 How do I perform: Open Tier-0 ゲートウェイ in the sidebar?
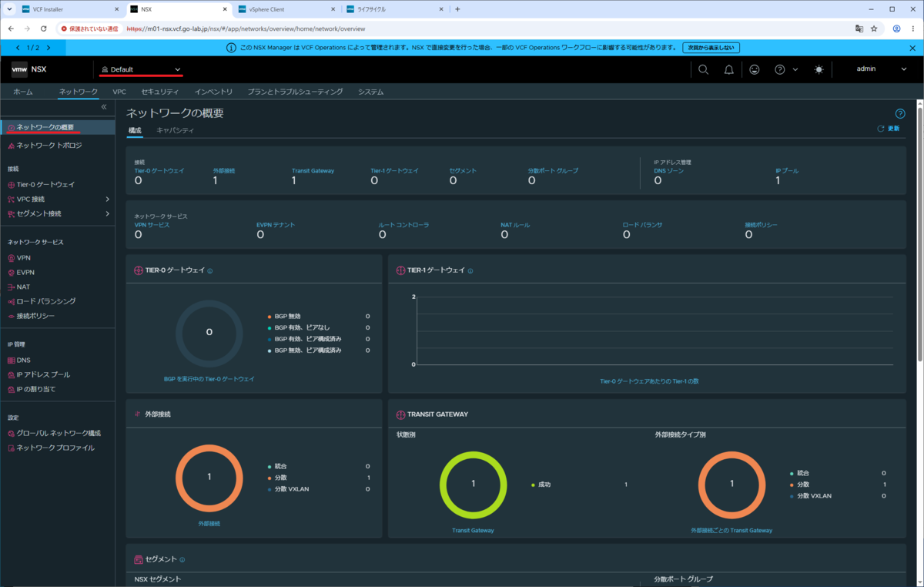[45, 184]
